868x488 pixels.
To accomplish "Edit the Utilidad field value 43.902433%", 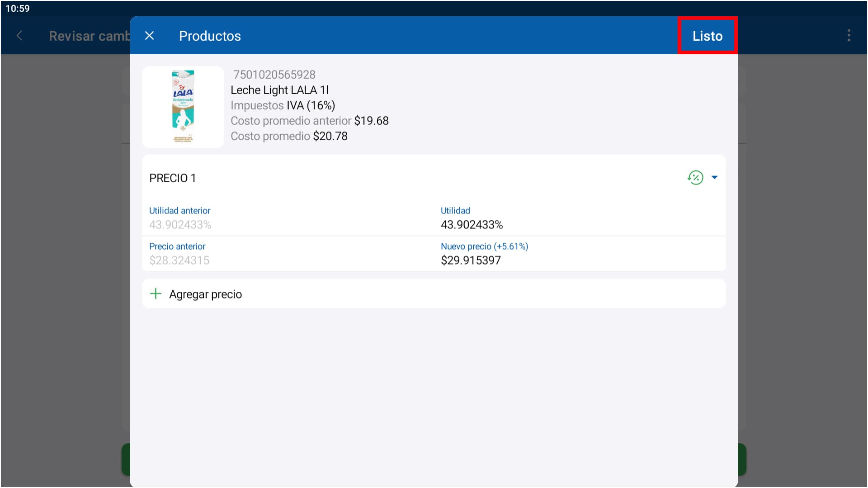I will click(472, 225).
